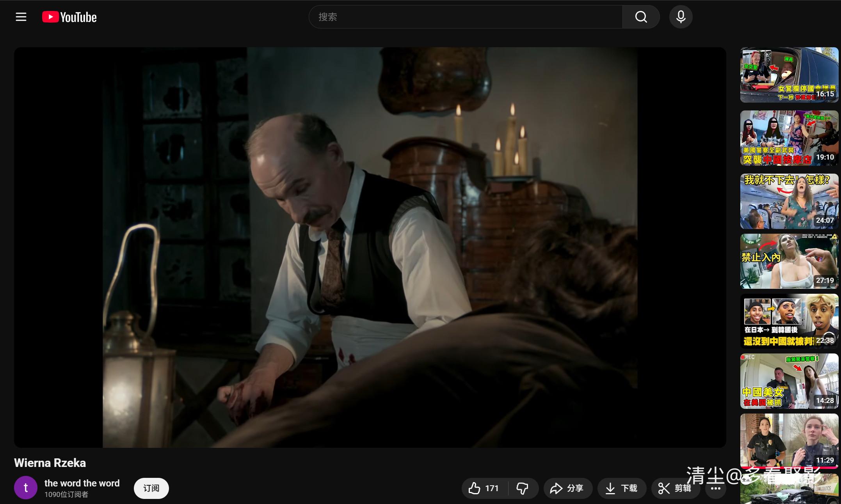This screenshot has height=504, width=841.
Task: Open the hamburger guide menu
Action: coord(21,17)
